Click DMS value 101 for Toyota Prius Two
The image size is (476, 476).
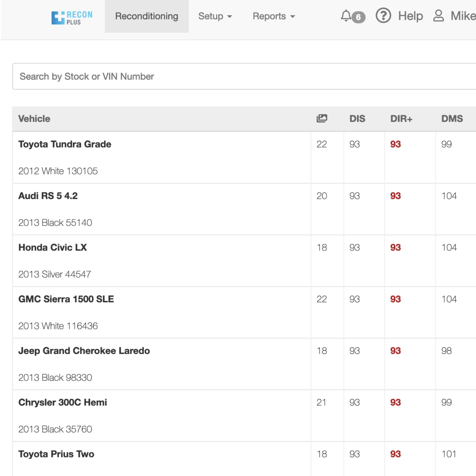[449, 454]
